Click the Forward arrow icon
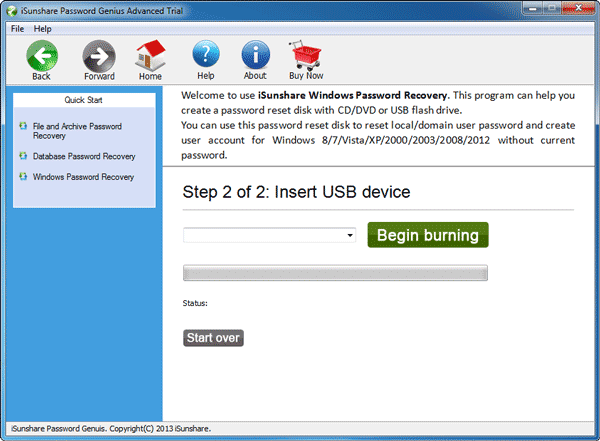Screen dimensions: 600x441 click(99, 56)
